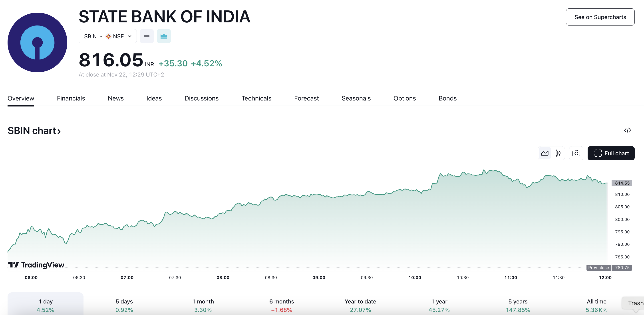Expand the SBIN chart heading arrow
The image size is (644, 315).
point(59,131)
